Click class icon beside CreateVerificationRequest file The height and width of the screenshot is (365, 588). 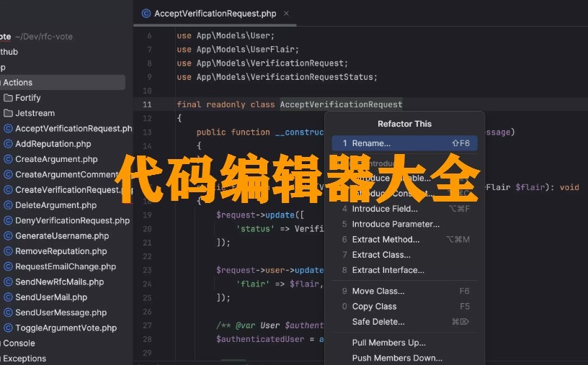[8, 190]
